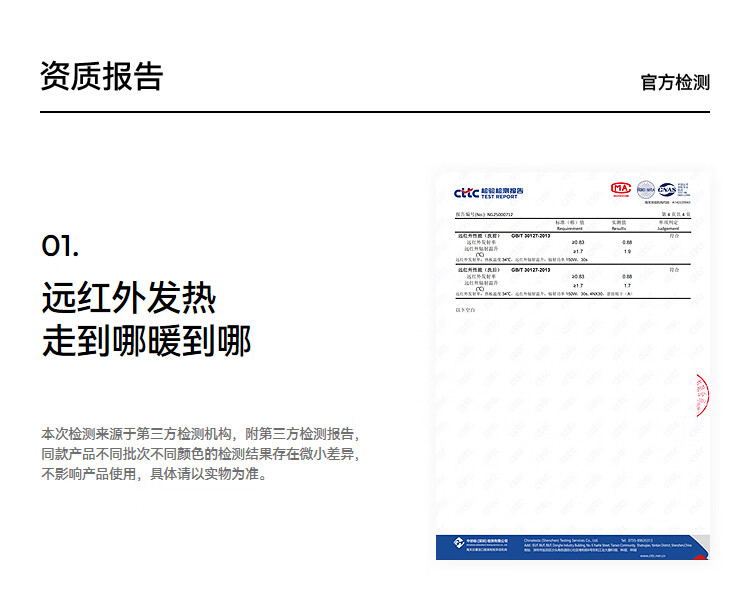Viewport: 750px width, 595px height.
Task: Select the 远红外发热 headline line
Action: click(129, 298)
